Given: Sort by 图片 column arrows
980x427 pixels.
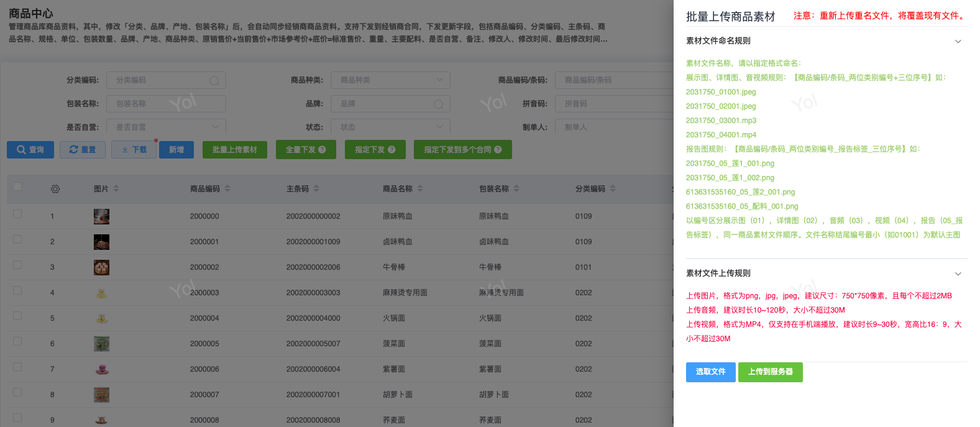Looking at the screenshot, I should click(x=116, y=188).
